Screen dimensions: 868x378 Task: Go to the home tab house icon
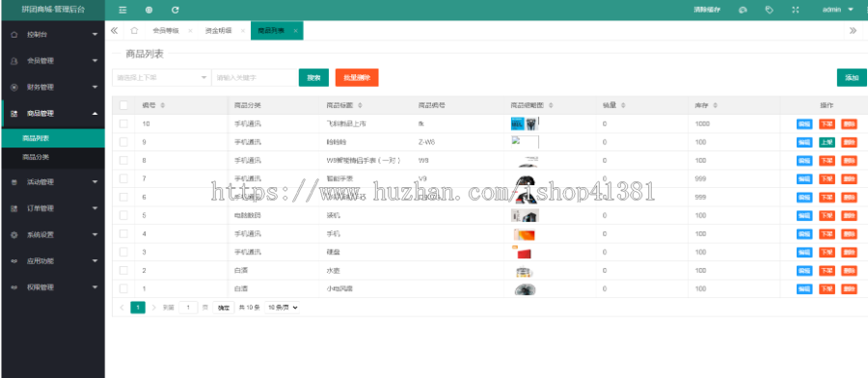pos(134,31)
